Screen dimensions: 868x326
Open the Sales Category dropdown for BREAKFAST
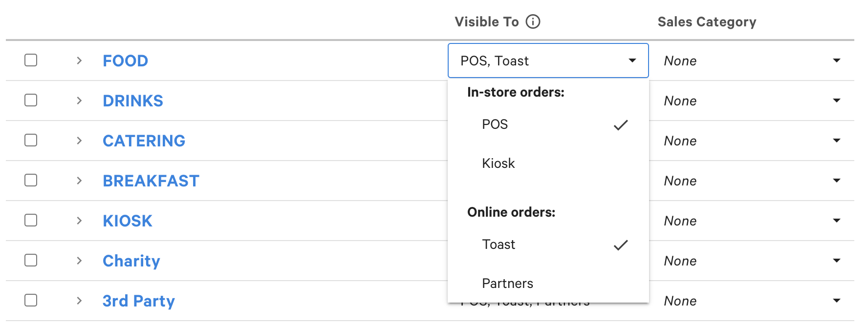pos(837,181)
